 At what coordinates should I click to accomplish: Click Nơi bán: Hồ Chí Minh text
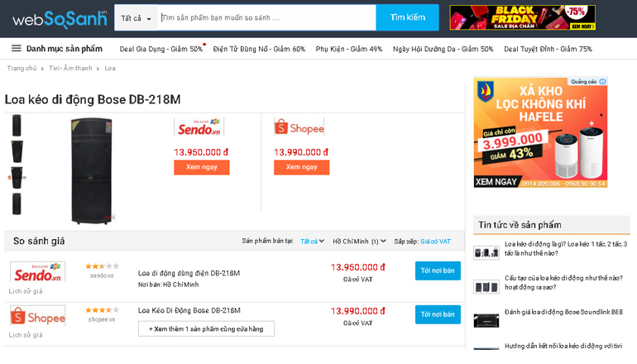point(168,285)
